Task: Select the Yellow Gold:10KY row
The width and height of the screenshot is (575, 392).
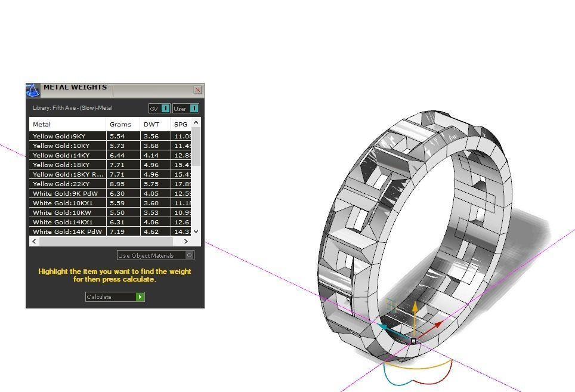Action: pyautogui.click(x=110, y=146)
